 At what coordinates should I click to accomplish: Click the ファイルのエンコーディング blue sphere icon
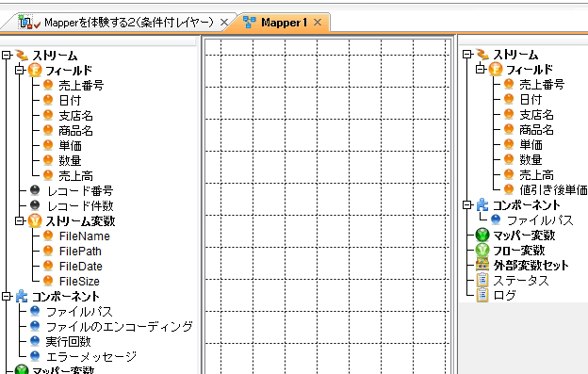pyautogui.click(x=35, y=326)
